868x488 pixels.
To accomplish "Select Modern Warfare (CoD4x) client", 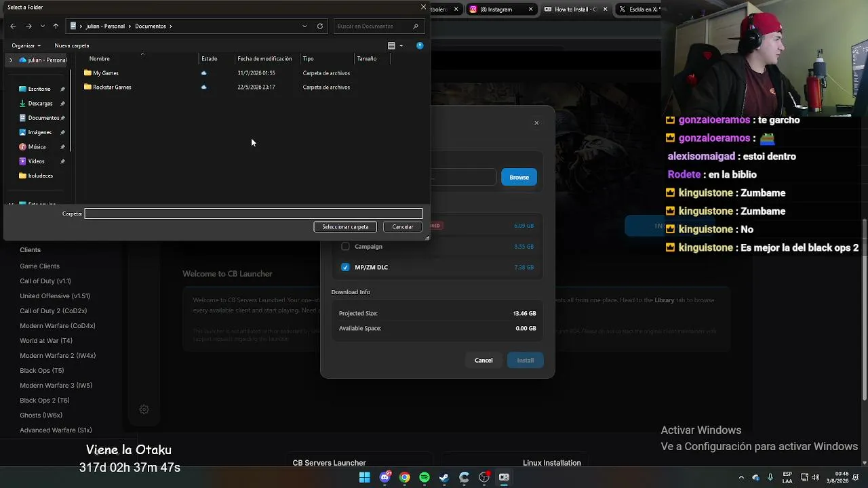I will [x=58, y=326].
